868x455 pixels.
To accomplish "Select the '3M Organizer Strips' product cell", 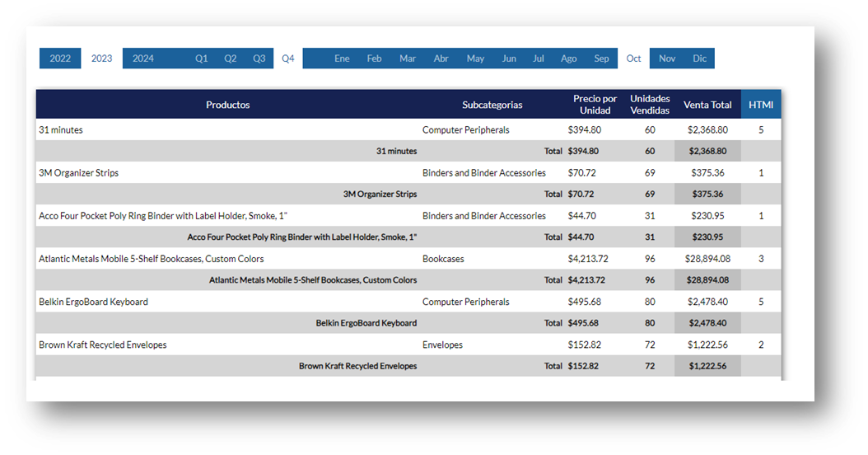I will pos(78,173).
